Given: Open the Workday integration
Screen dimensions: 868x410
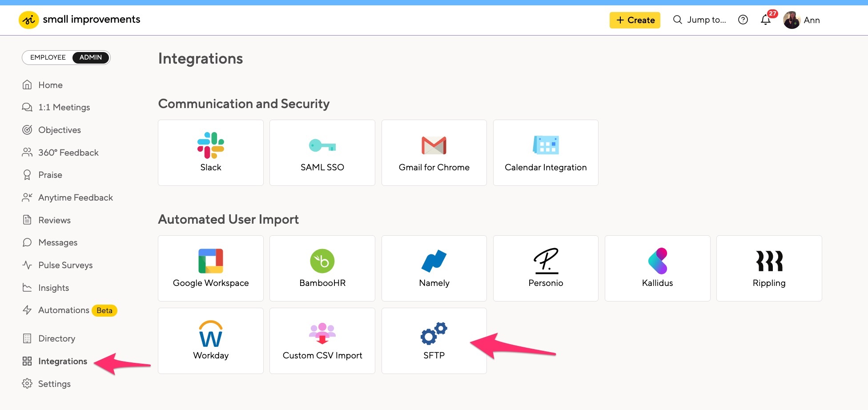Looking at the screenshot, I should pos(210,340).
